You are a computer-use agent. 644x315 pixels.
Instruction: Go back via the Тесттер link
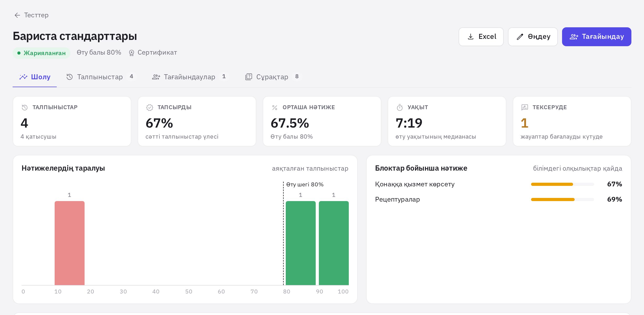click(32, 15)
